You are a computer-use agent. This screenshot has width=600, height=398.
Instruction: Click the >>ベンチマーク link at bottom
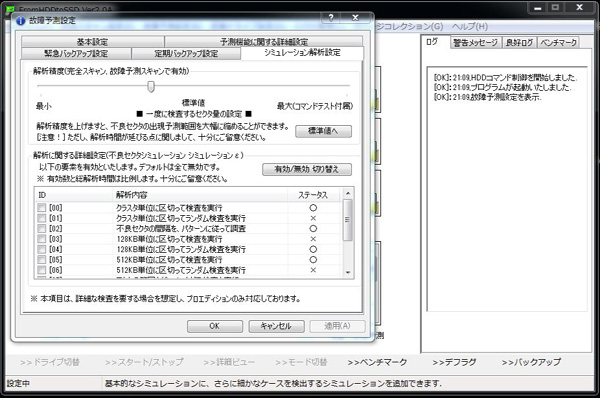377,362
